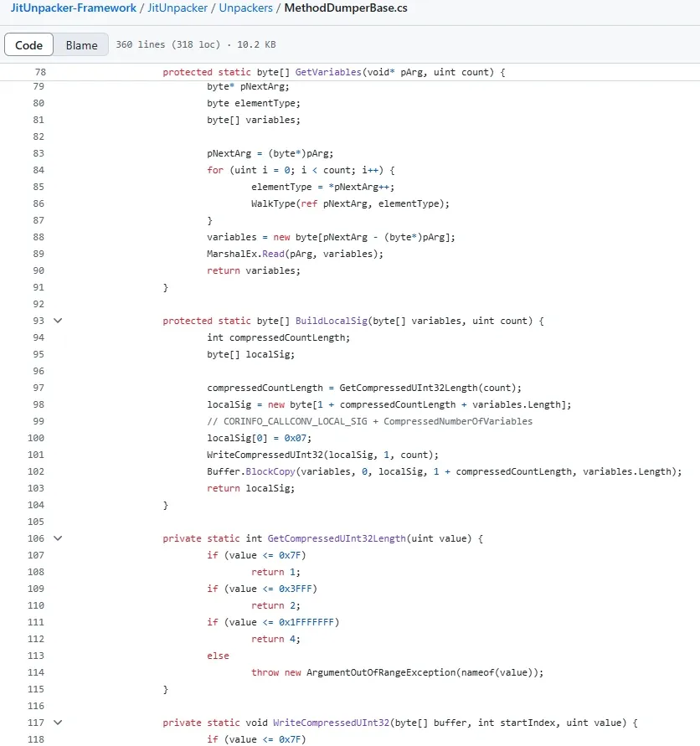Select line number 78
Viewport: 700px width, 746px height.
pyautogui.click(x=40, y=72)
